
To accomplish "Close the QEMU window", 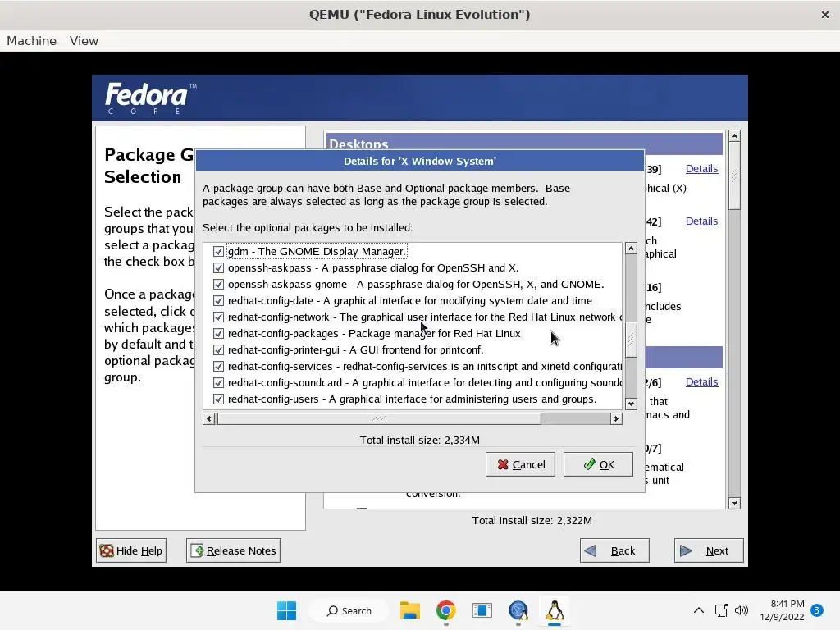I will pos(825,15).
